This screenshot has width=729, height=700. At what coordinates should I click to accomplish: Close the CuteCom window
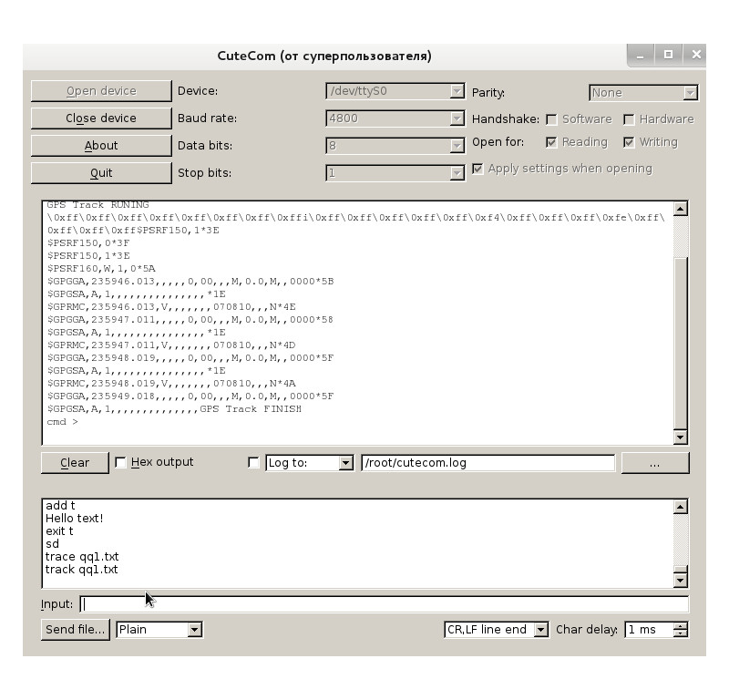pos(696,56)
